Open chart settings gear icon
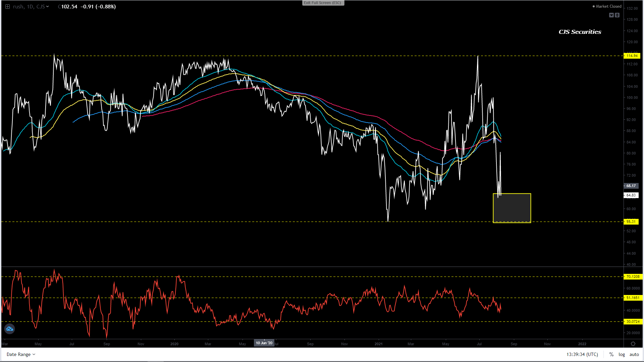The image size is (644, 362). tap(633, 344)
